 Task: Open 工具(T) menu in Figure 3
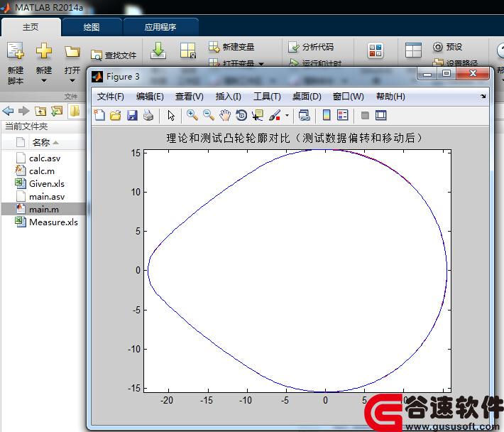267,97
